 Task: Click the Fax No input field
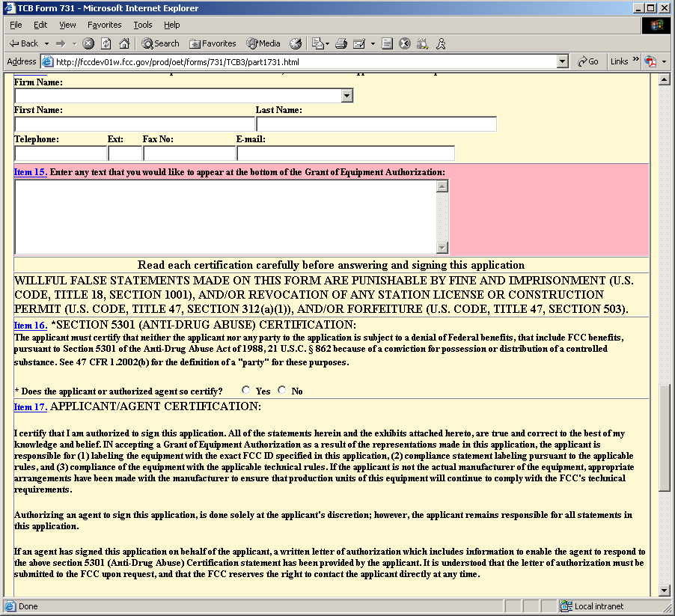pos(189,153)
